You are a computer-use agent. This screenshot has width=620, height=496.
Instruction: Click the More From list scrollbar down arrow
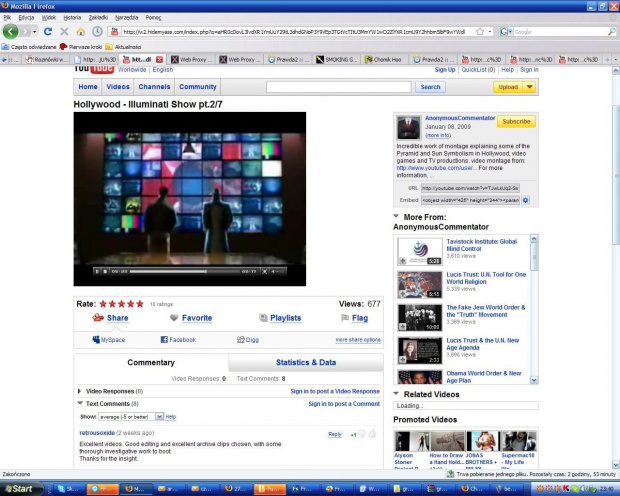[534, 380]
